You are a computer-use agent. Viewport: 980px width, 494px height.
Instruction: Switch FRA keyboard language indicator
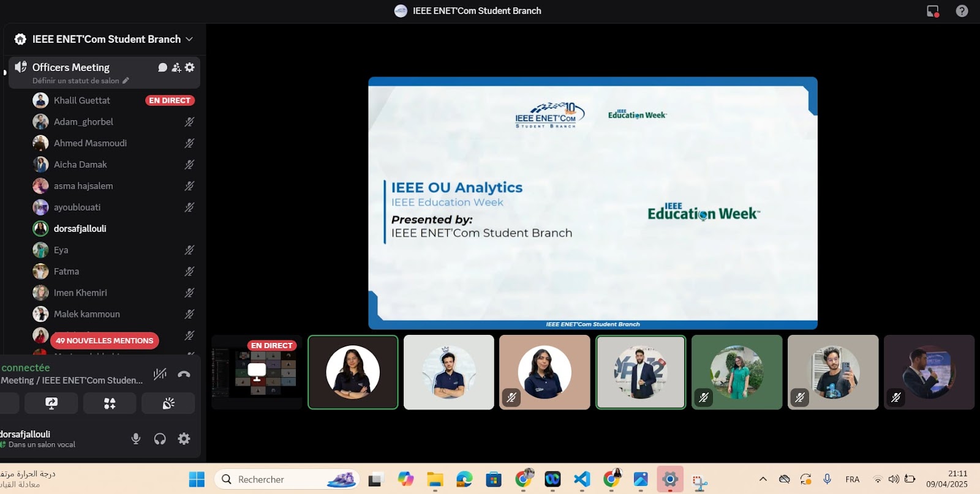tap(853, 479)
